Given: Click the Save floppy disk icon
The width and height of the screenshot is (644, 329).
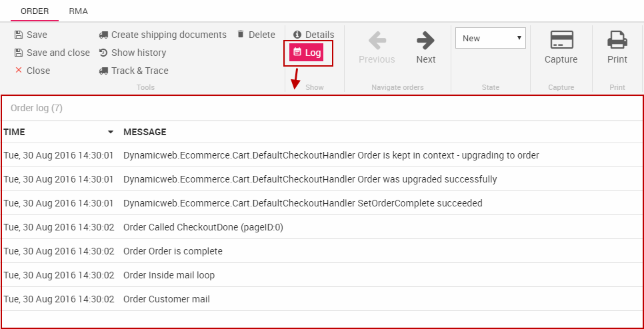Looking at the screenshot, I should (19, 35).
